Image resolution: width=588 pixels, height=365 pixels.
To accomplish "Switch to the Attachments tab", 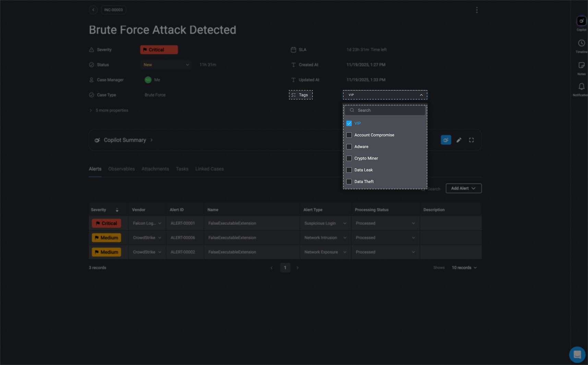I will coord(155,169).
